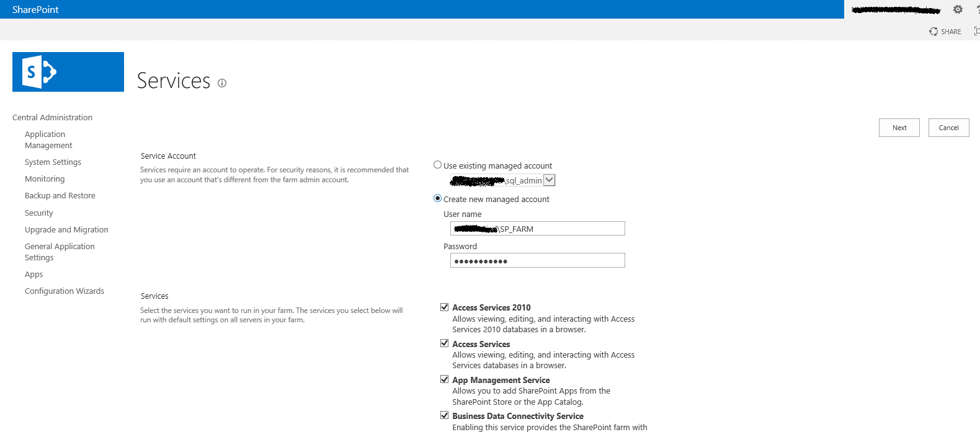Uncheck the Access Services checkbox
The width and height of the screenshot is (980, 432).
click(444, 343)
